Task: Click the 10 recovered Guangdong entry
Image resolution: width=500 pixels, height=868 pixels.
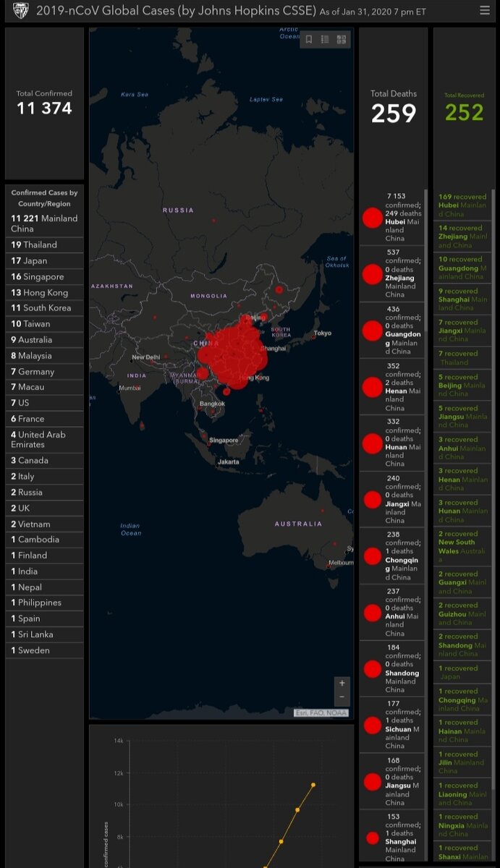Action: click(462, 268)
